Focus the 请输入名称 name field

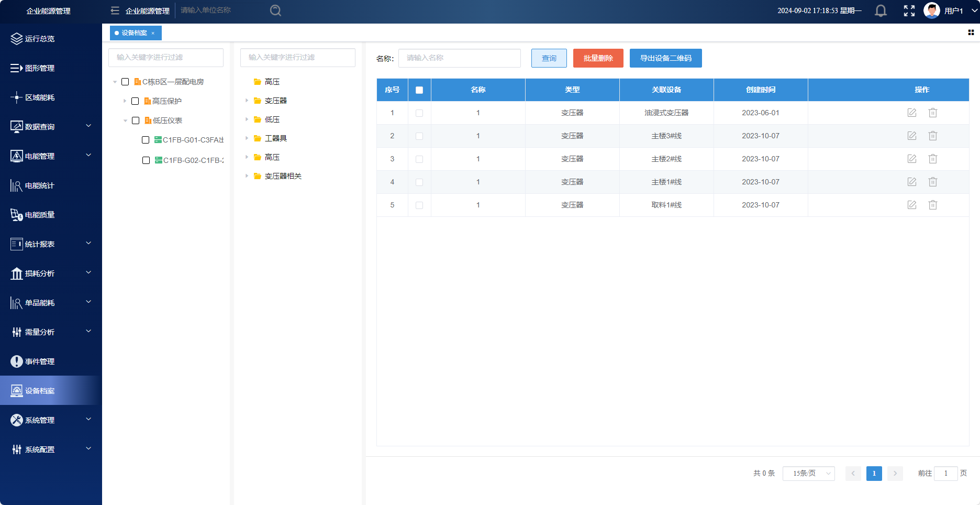(459, 58)
